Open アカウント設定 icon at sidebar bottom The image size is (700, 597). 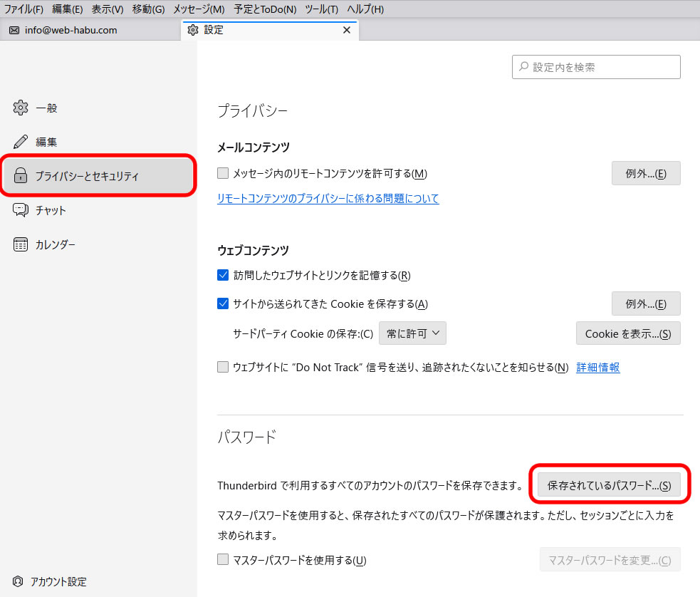point(18,581)
